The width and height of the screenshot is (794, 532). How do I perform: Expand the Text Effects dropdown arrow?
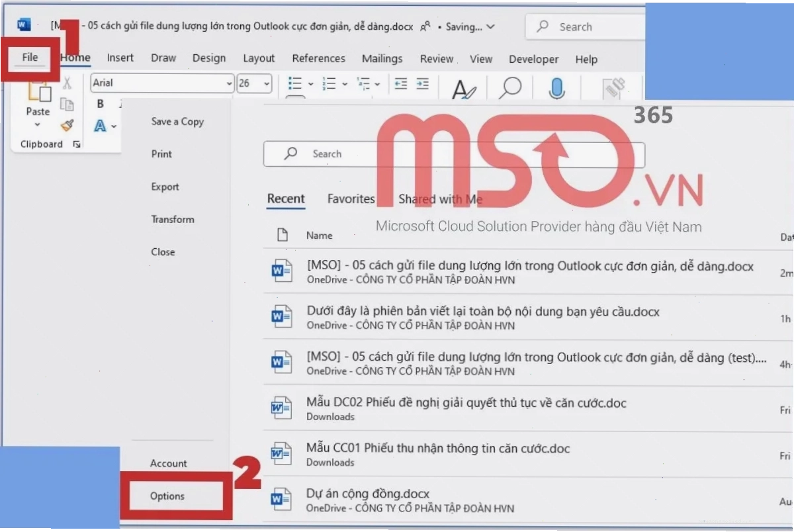114,126
